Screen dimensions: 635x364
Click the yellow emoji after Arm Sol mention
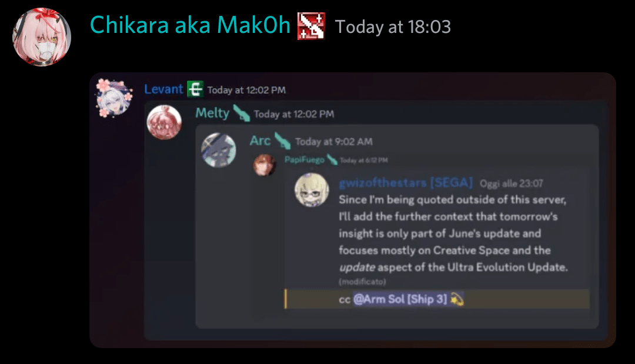coord(457,299)
